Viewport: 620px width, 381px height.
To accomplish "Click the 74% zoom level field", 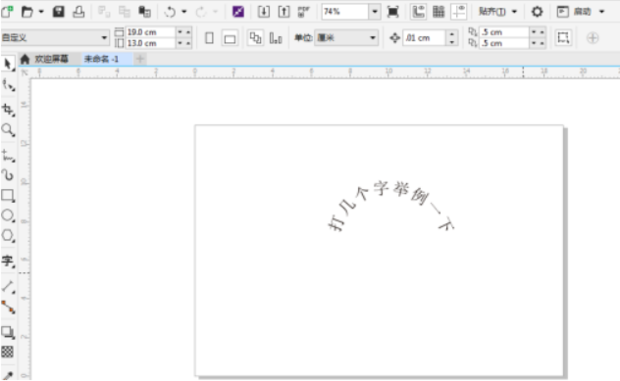I will click(x=345, y=12).
